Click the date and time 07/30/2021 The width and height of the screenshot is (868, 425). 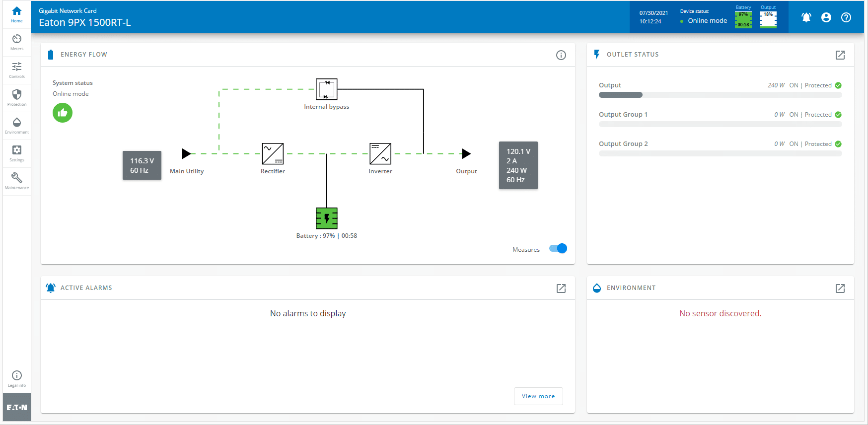click(x=653, y=17)
